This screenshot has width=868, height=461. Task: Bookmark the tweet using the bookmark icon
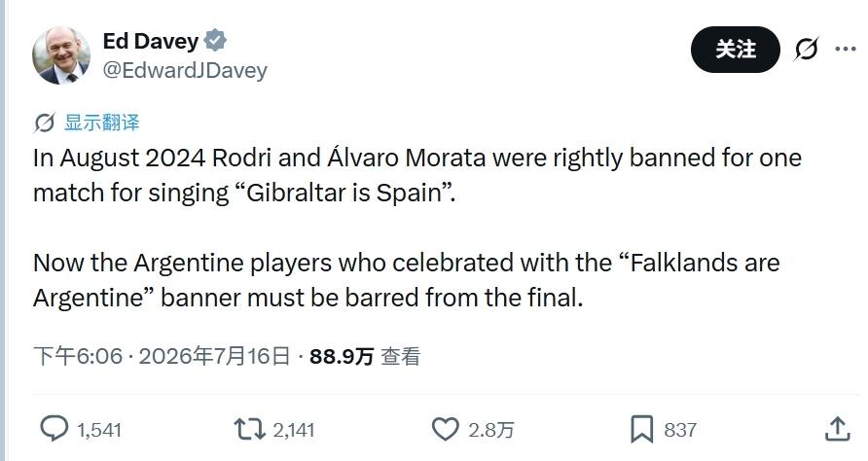pyautogui.click(x=641, y=430)
